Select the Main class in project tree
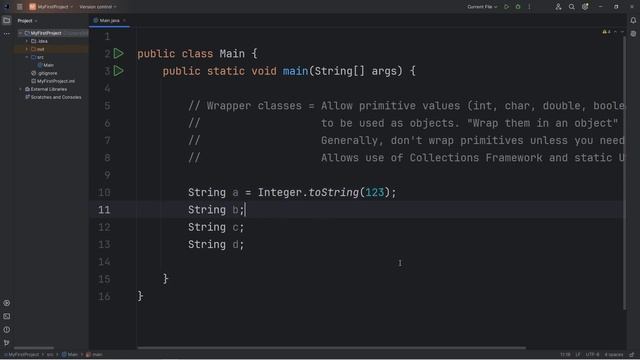This screenshot has width=640, height=360. tap(46, 65)
